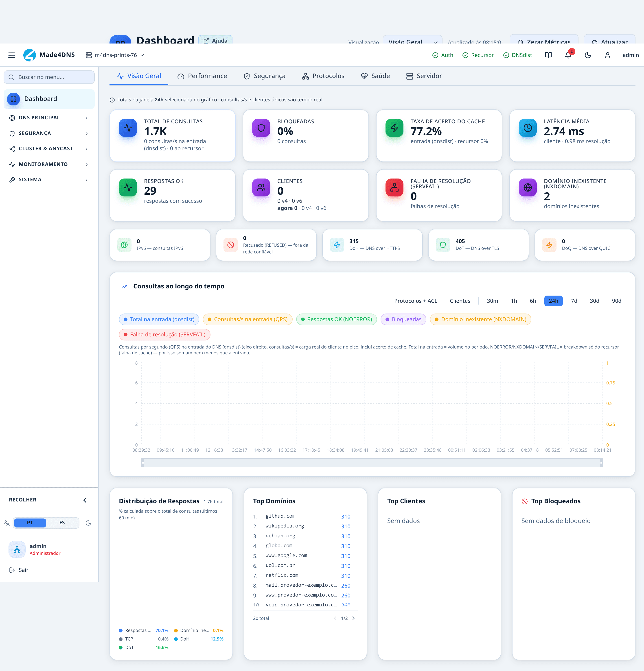This screenshot has width=644, height=671.
Task: Click the Latência Média clock icon
Action: (528, 128)
